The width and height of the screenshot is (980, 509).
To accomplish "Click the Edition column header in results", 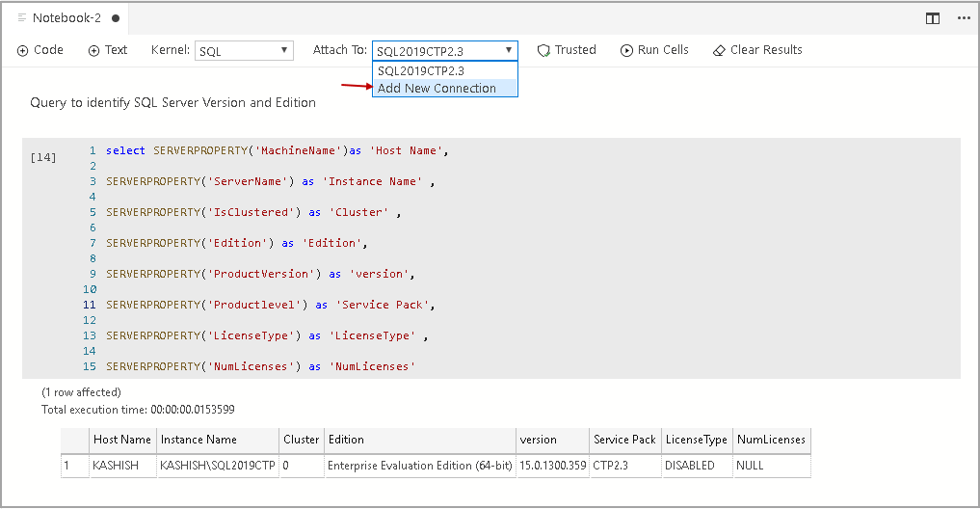I will click(x=347, y=440).
